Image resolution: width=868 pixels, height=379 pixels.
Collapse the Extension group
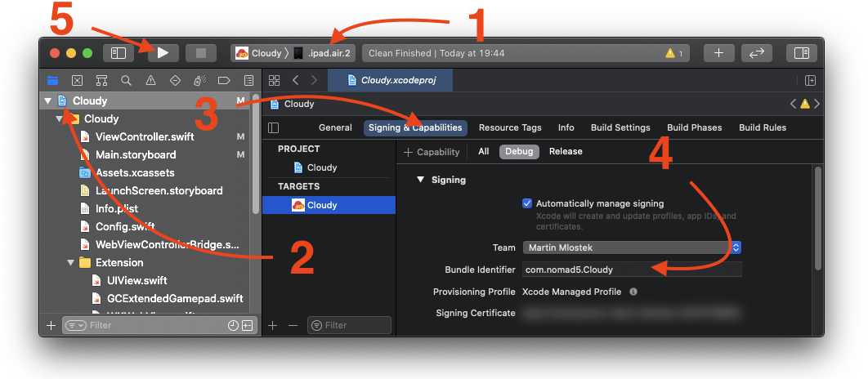pos(70,262)
